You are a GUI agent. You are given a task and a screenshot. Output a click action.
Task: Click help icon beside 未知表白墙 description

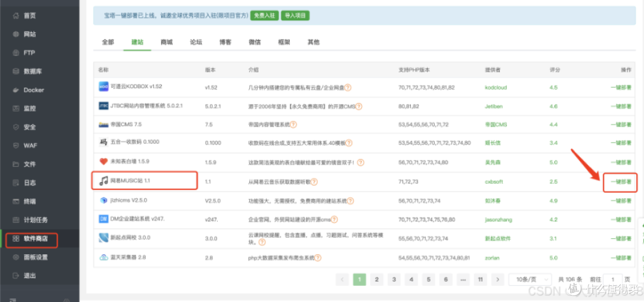(x=361, y=162)
